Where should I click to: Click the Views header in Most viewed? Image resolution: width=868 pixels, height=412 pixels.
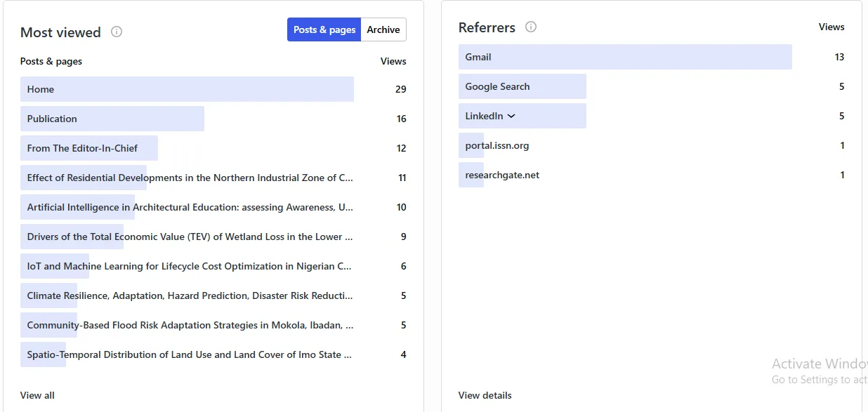pyautogui.click(x=393, y=61)
